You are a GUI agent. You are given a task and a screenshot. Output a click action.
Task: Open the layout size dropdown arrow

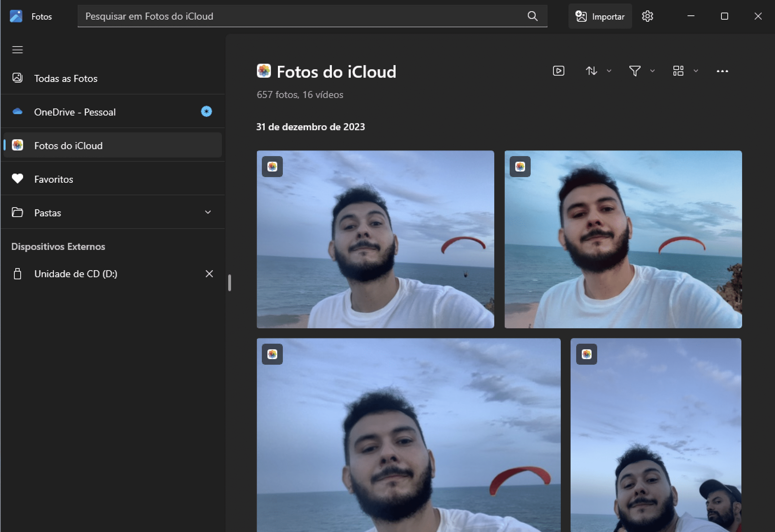[x=696, y=71]
